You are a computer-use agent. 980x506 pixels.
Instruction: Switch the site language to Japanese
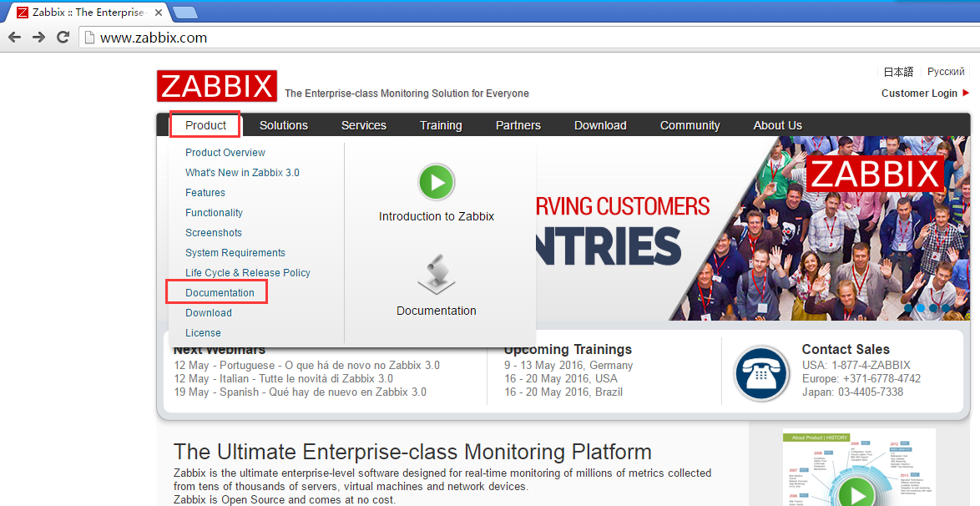pyautogui.click(x=898, y=72)
